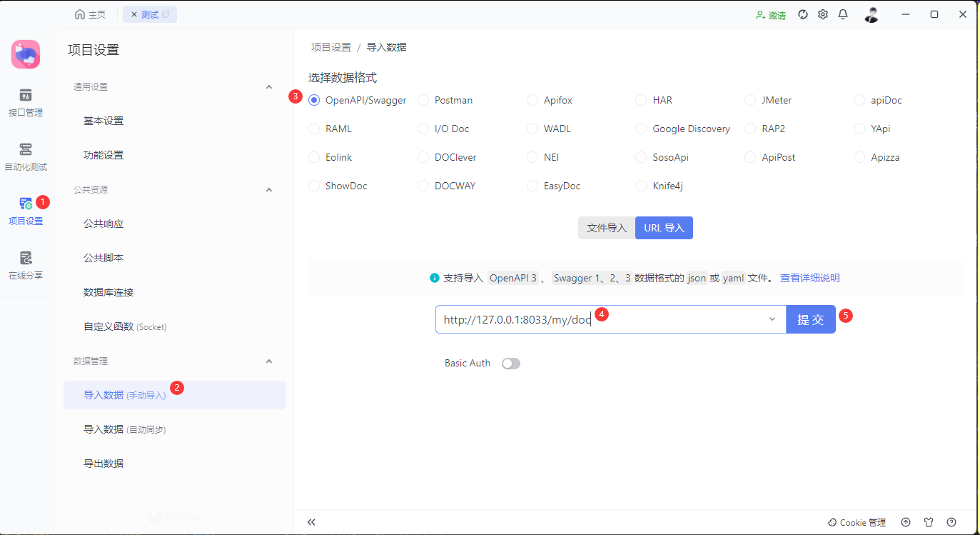Screen dimensions: 980x535
Task: Choose the Knife4j format option
Action: pos(640,186)
